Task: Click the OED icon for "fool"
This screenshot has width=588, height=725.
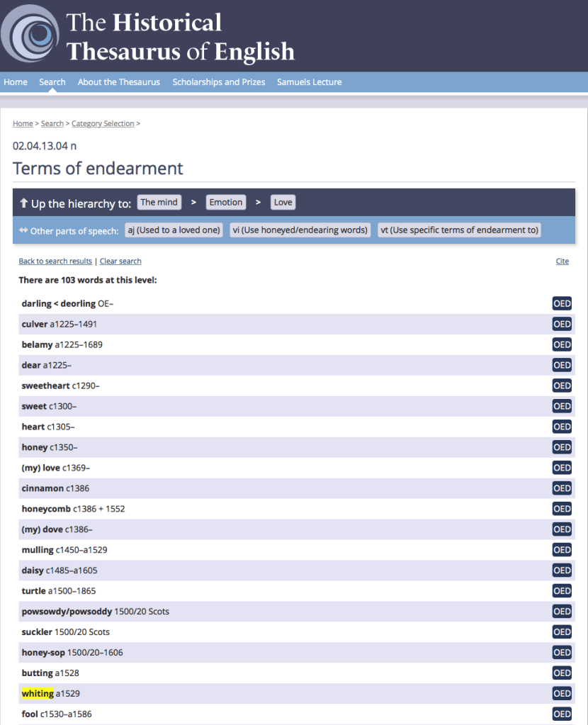Action: (x=562, y=714)
